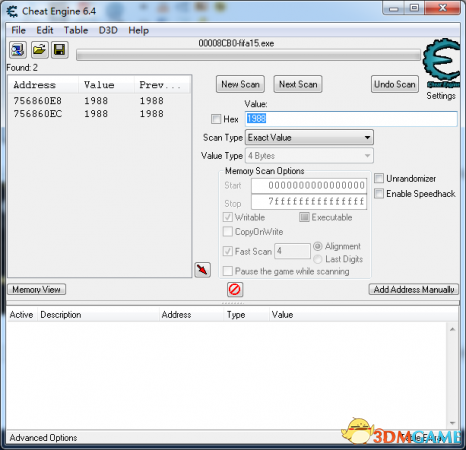466x450 pixels.
Task: Click the scan progress bar
Action: [248, 55]
